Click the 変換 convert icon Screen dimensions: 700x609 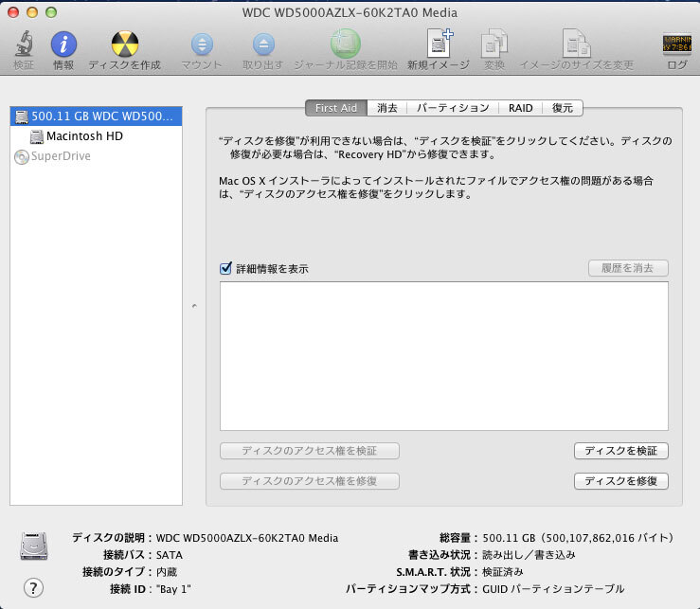click(494, 44)
